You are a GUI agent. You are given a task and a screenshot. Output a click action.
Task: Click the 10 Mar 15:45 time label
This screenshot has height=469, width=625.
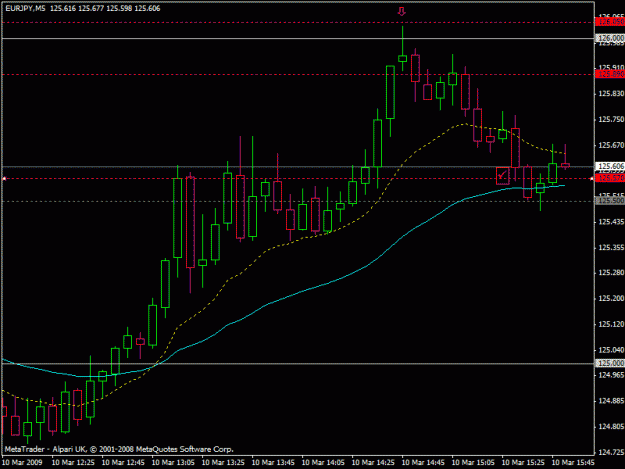coord(573,463)
